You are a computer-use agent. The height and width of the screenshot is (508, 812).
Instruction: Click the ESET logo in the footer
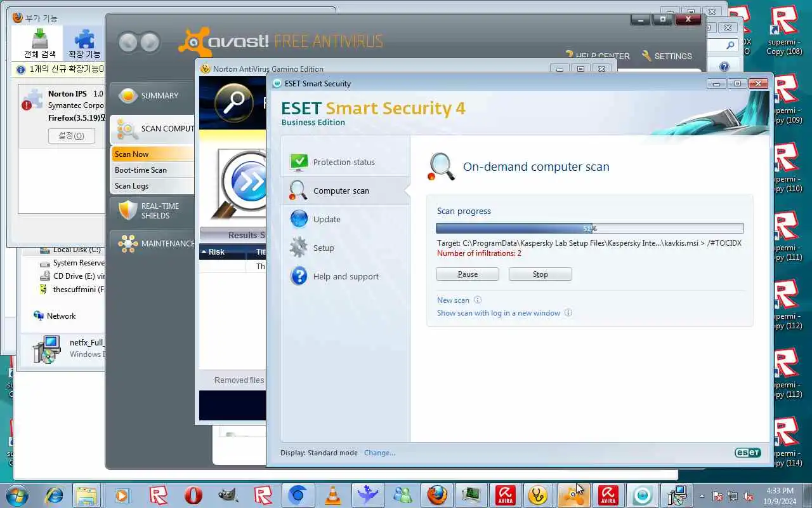747,453
